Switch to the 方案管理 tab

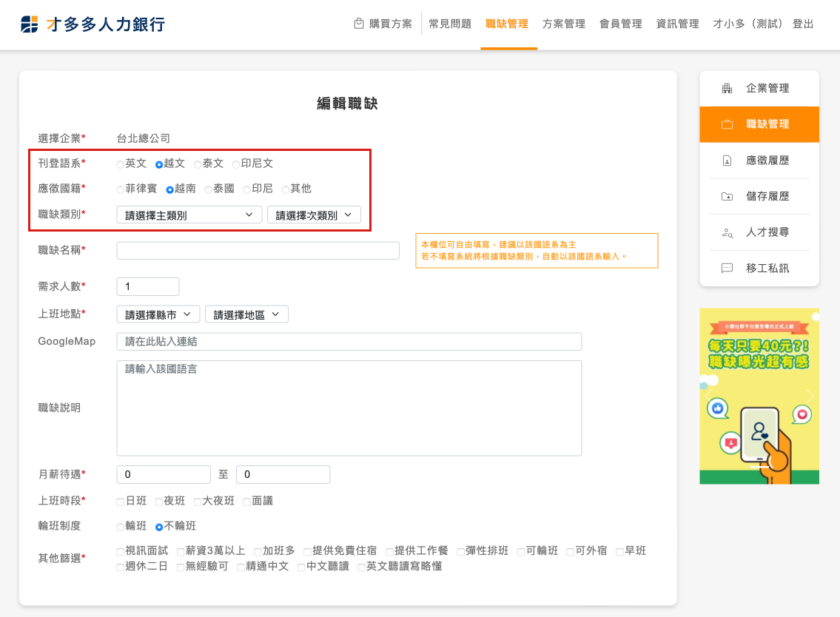coord(563,24)
